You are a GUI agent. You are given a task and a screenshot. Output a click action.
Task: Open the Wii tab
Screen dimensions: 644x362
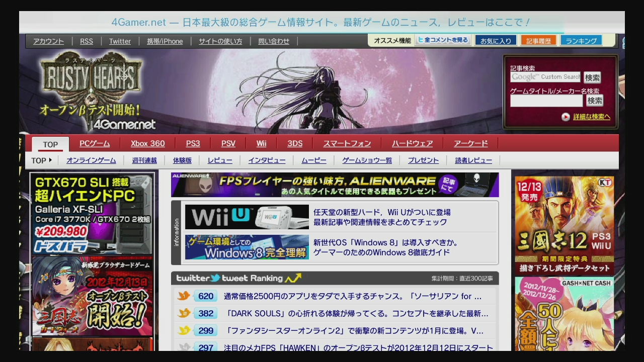pyautogui.click(x=262, y=143)
